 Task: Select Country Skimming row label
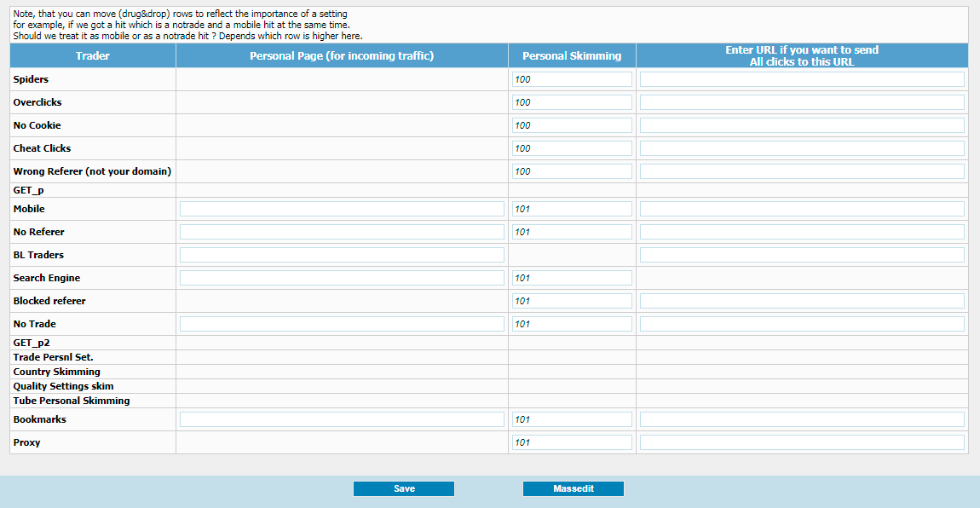(57, 372)
